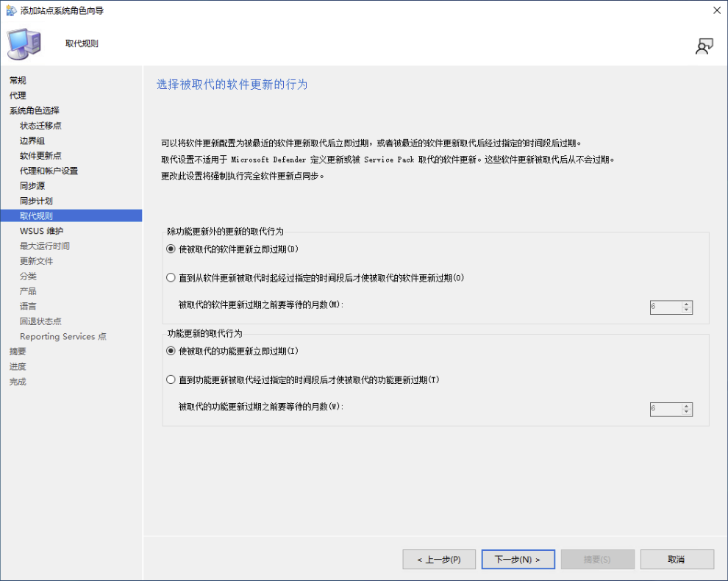Click group title 除功能更新外的更新的取代行为
Screen dimensions: 728x581
pos(225,231)
